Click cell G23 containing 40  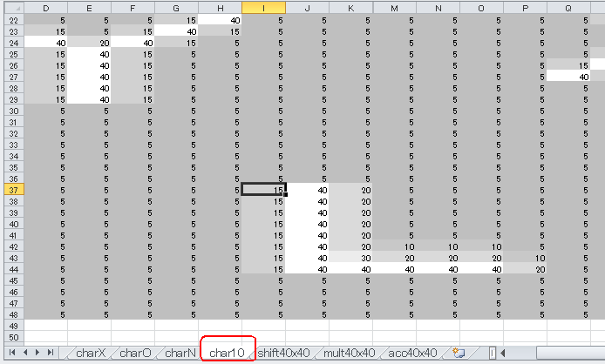click(176, 31)
